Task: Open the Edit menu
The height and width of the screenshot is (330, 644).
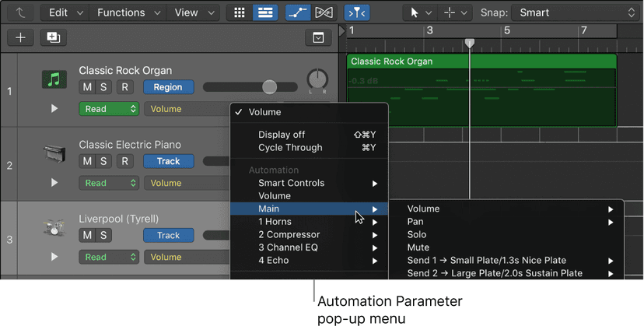Action: pos(65,12)
